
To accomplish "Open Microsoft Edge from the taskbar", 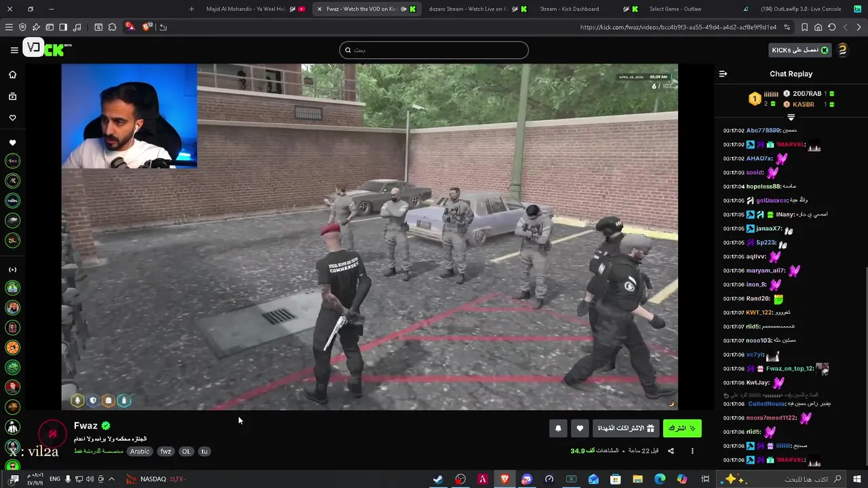I will click(x=660, y=479).
